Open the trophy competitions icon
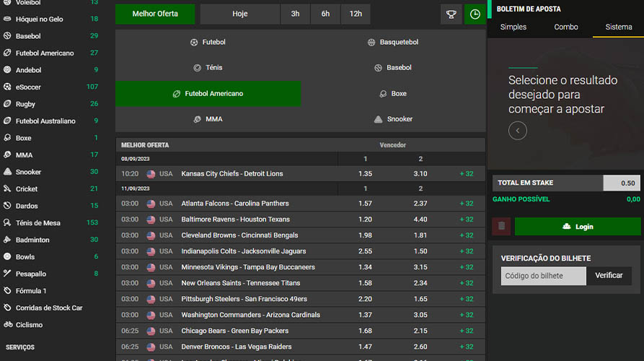Image resolution: width=644 pixels, height=361 pixels. pos(451,14)
